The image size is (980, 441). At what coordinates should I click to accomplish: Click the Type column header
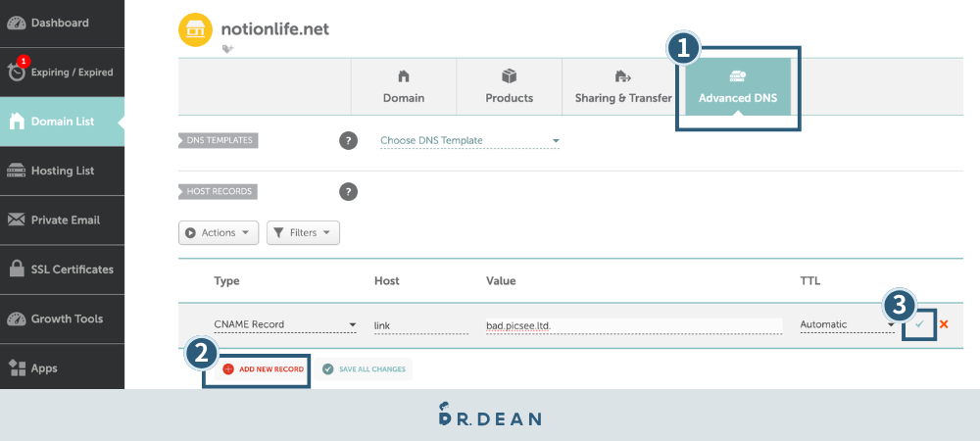click(226, 281)
